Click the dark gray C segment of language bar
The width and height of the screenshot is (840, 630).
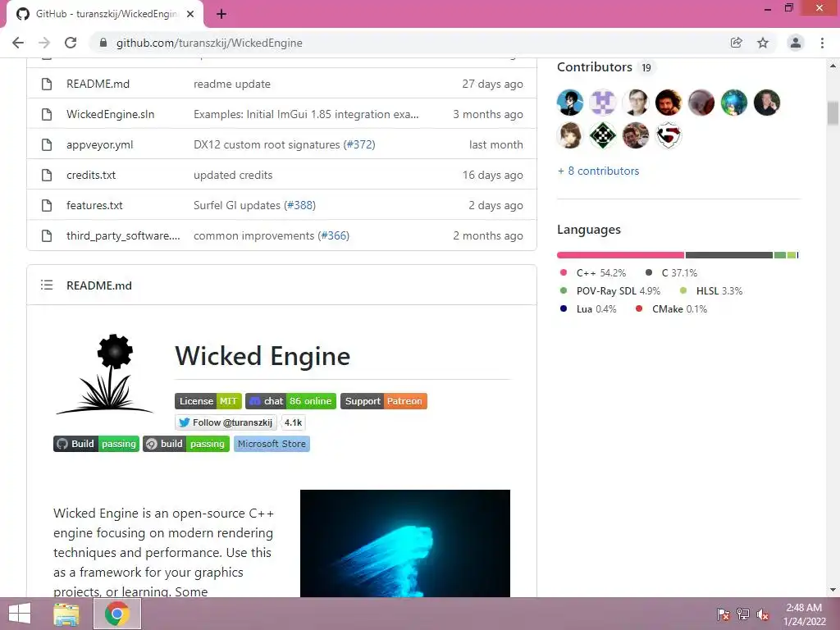(x=729, y=255)
